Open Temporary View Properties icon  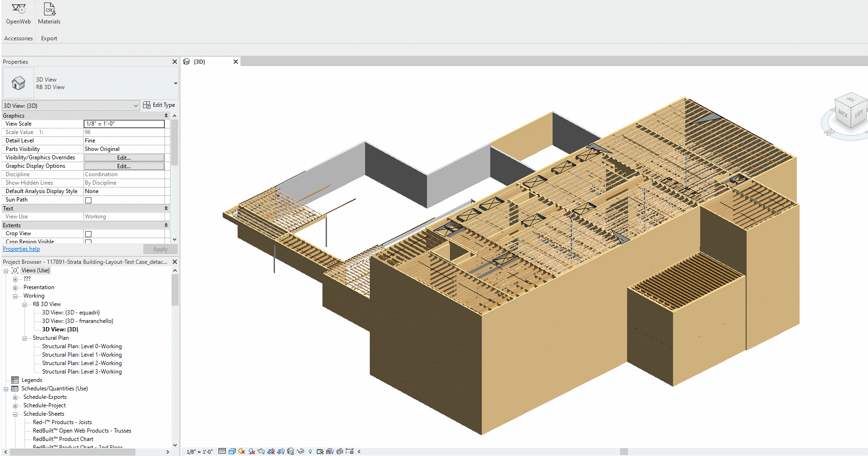(320, 451)
